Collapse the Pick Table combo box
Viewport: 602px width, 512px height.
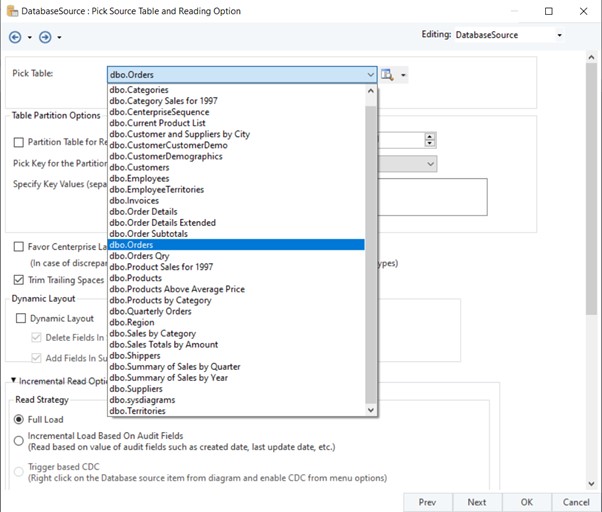coord(370,74)
